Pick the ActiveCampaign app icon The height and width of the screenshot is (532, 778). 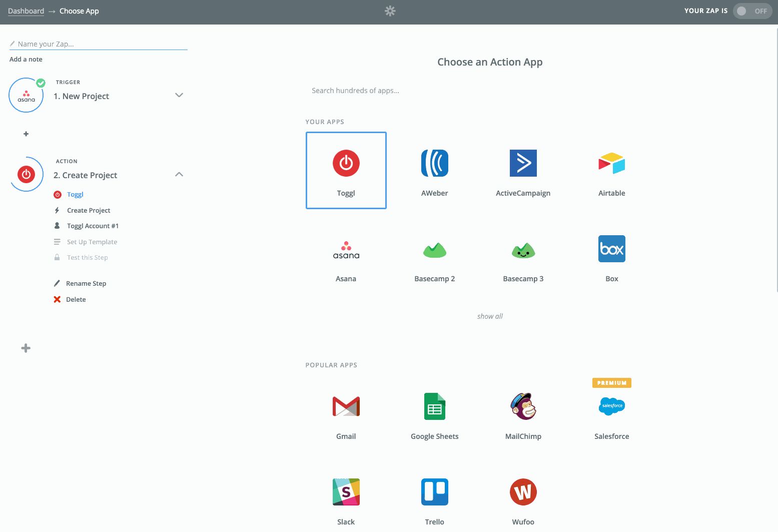tap(523, 163)
